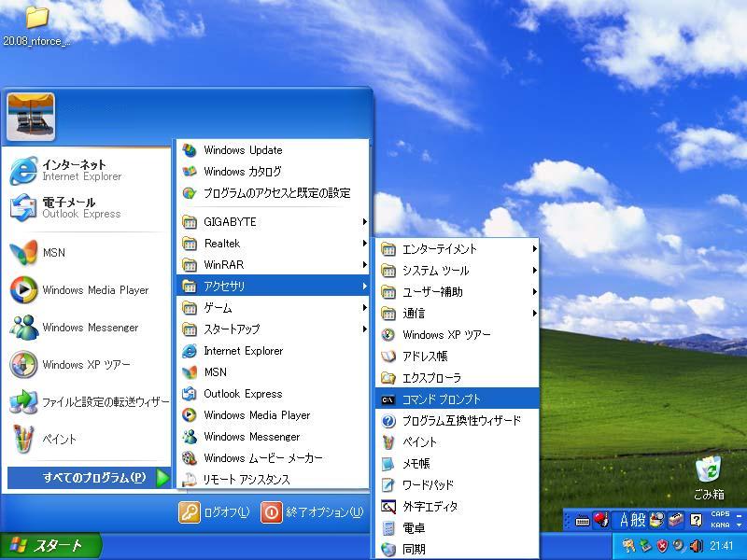Image resolution: width=747 pixels, height=560 pixels.
Task: Open 同期 from accessories
Action: [x=458, y=549]
